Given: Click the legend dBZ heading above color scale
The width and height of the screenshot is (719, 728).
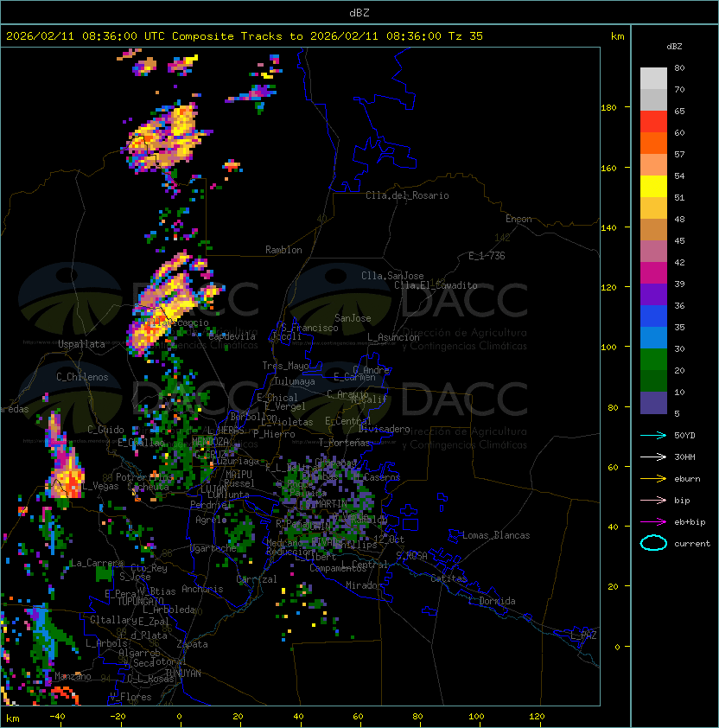Looking at the screenshot, I should 674,47.
